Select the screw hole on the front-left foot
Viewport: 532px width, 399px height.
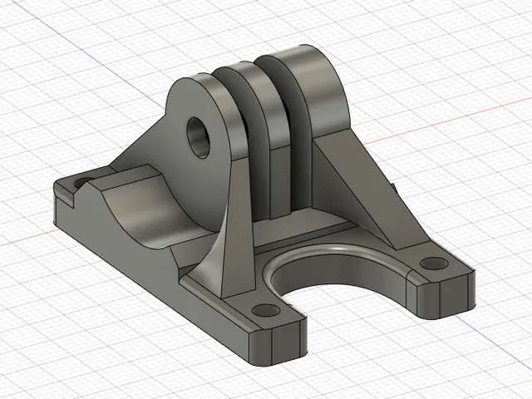click(266, 309)
